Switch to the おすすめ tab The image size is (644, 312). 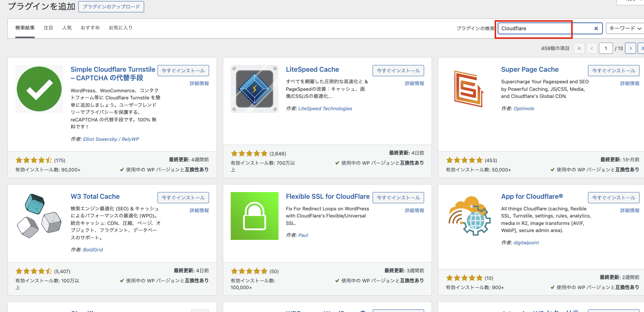[x=90, y=28]
